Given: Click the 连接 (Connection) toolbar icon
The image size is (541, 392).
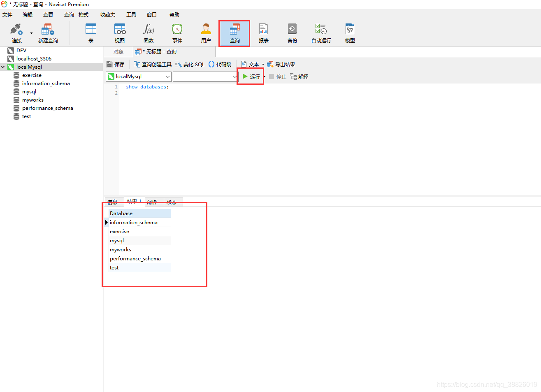Looking at the screenshot, I should pos(16,33).
